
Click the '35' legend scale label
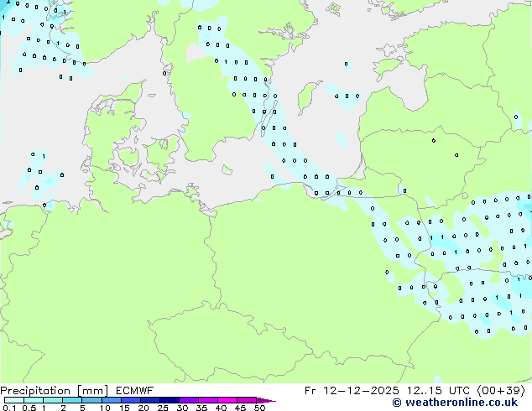click(x=201, y=408)
